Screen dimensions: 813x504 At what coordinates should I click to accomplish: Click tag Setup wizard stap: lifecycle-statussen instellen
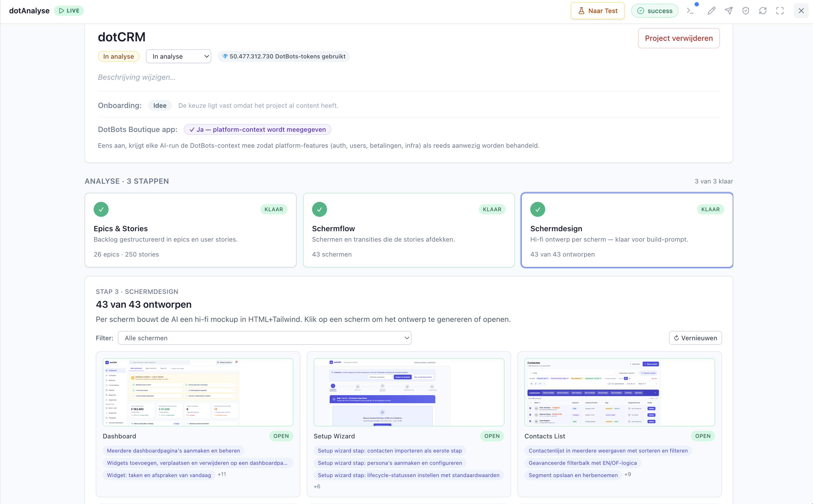(409, 475)
